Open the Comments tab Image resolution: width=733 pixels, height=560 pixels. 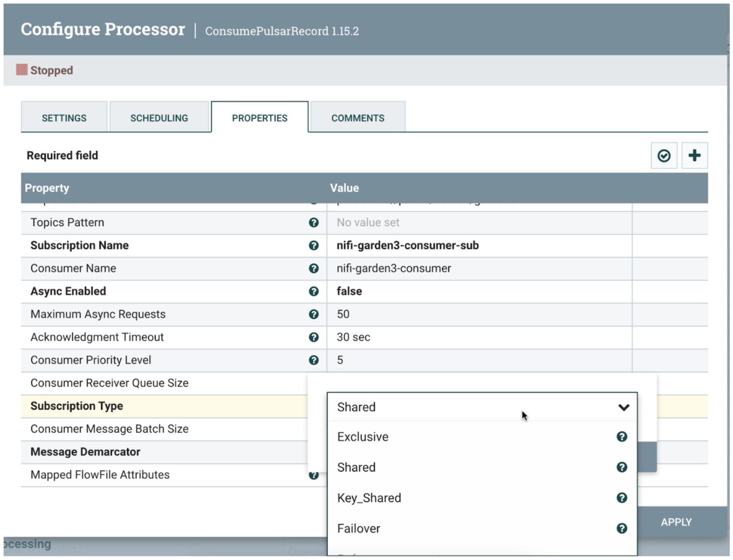tap(358, 117)
